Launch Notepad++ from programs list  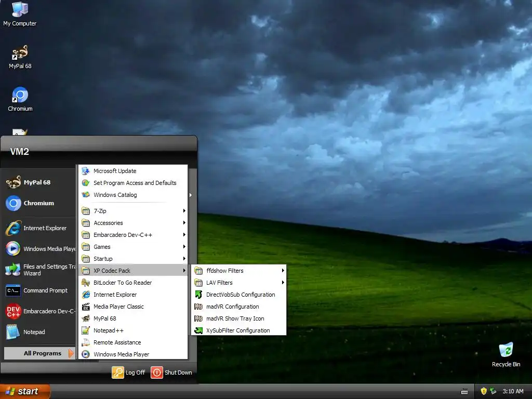(132, 330)
